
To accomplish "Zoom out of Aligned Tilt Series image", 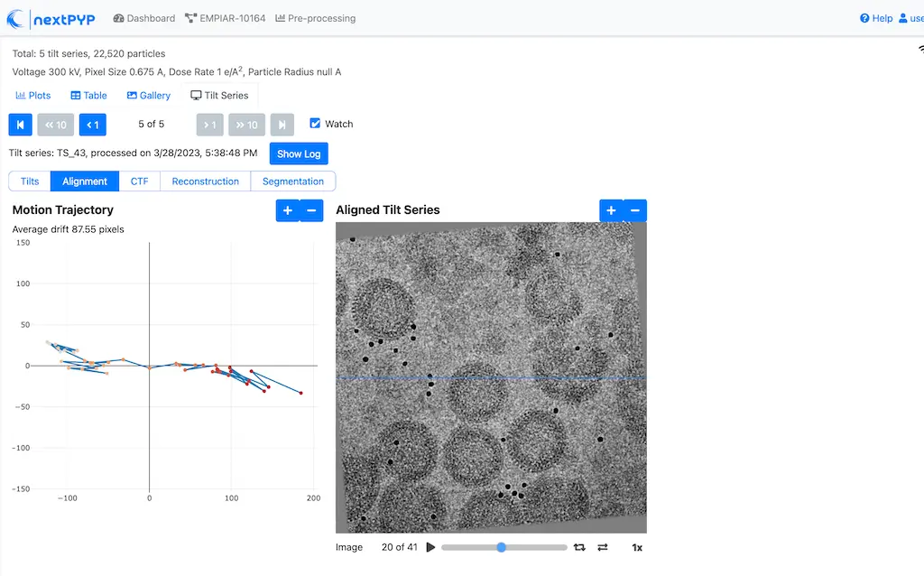I will [634, 210].
